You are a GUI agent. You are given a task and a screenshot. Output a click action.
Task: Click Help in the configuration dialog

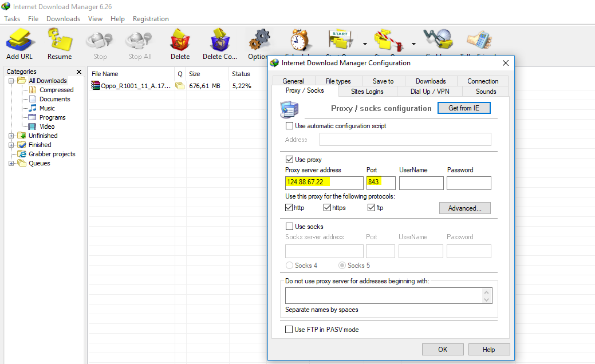coord(488,350)
